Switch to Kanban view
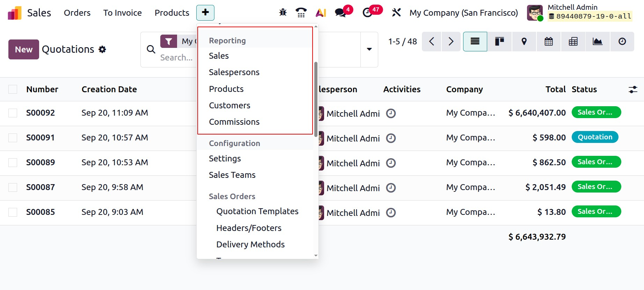 coord(499,42)
